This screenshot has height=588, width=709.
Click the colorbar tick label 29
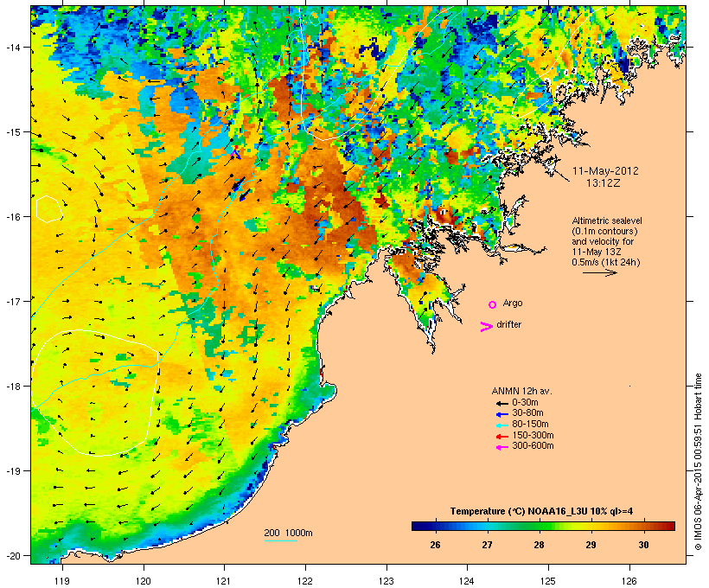[591, 545]
